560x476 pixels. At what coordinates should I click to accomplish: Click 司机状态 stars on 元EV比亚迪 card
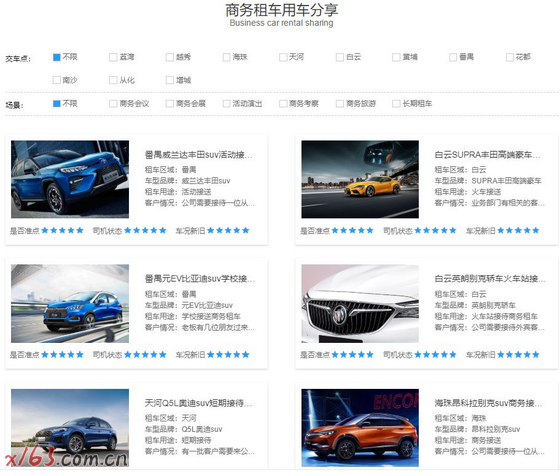point(145,355)
